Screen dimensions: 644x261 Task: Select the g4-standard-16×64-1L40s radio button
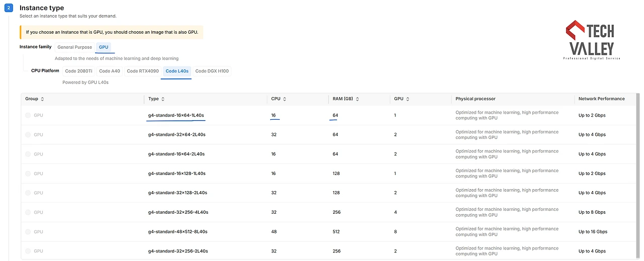(x=28, y=116)
